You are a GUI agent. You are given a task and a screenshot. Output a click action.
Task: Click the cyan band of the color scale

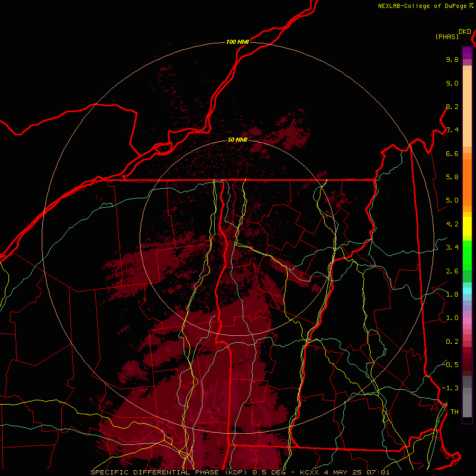(x=467, y=290)
